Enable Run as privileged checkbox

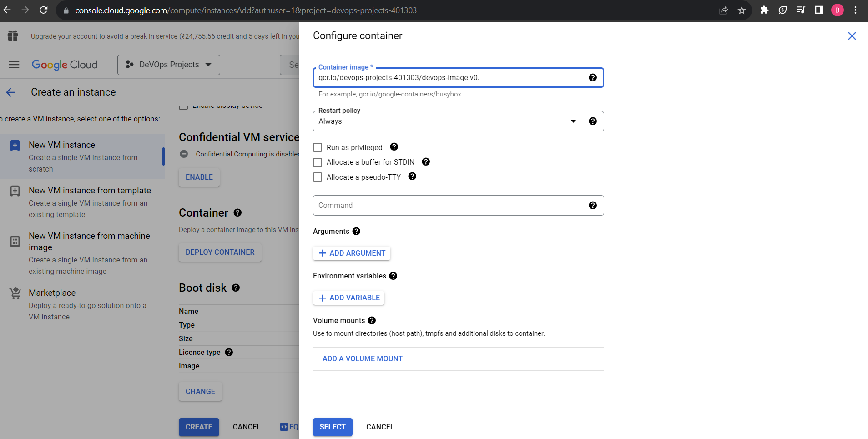[318, 147]
